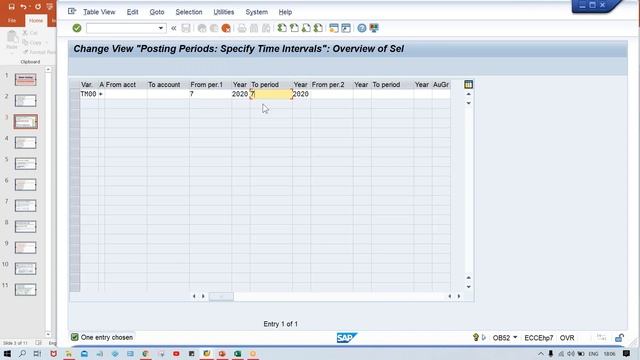Click the SAP logo in status bar

[347, 338]
